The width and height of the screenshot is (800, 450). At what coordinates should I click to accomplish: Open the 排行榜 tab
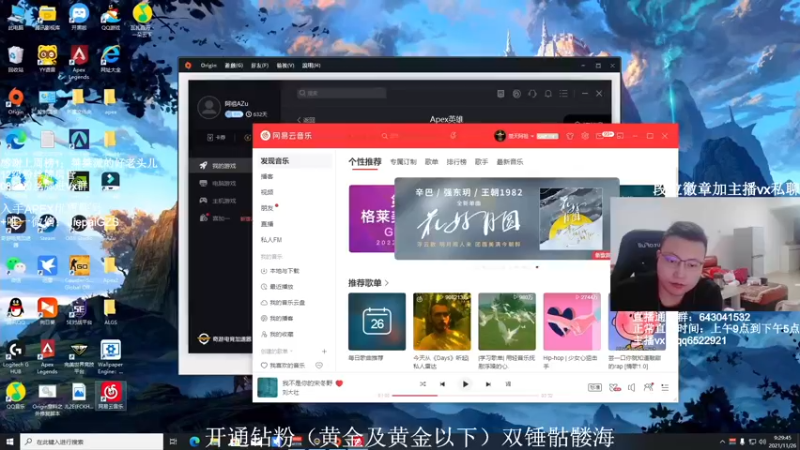click(457, 162)
